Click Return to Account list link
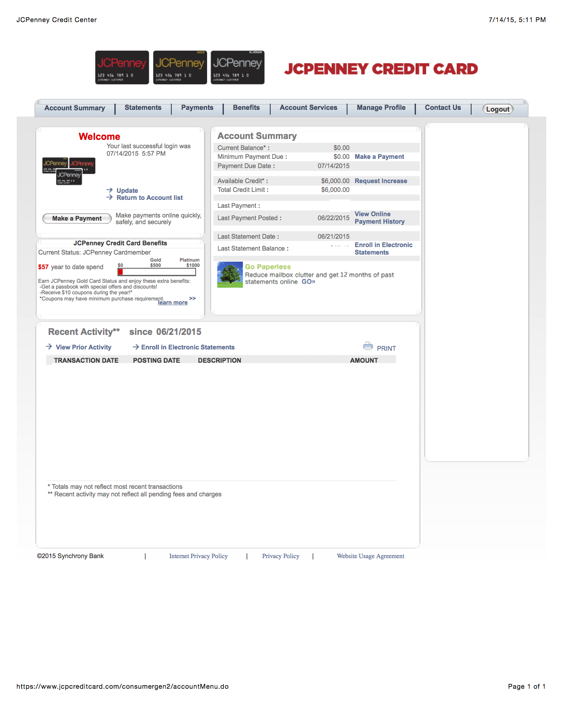The width and height of the screenshot is (563, 728). coord(150,198)
